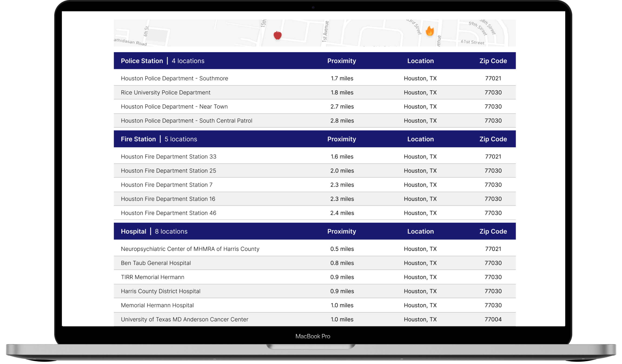Click Zip Code column header in Police Station table

493,61
